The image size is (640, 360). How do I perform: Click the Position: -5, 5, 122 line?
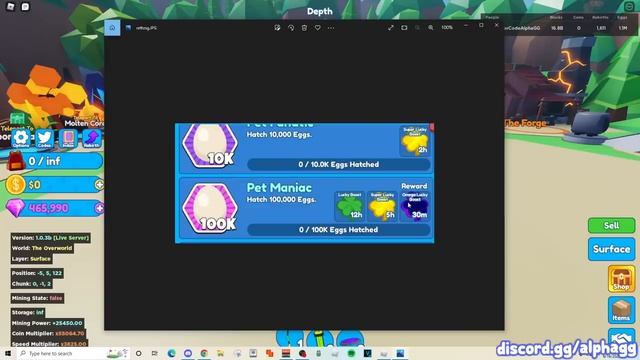click(x=37, y=273)
